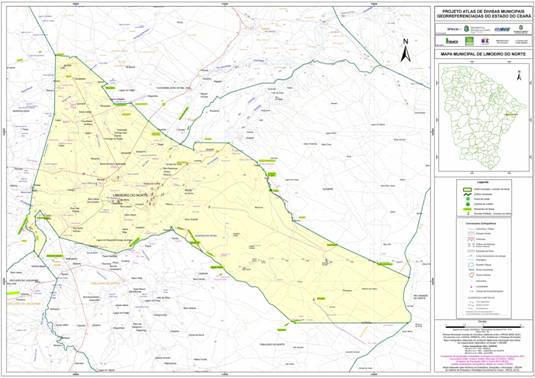This screenshot has width=535, height=378.
Task: Click the LIMOEIRO DO NORTE city label
Action: 130,195
